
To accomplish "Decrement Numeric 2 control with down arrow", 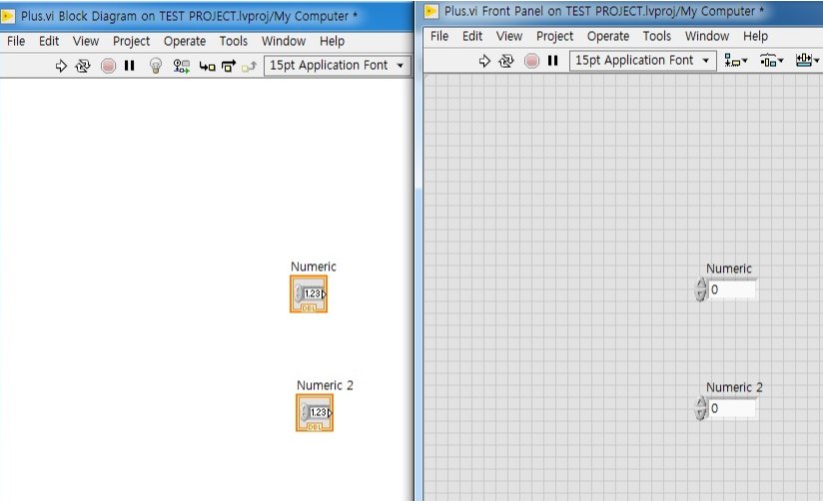I will [x=700, y=414].
